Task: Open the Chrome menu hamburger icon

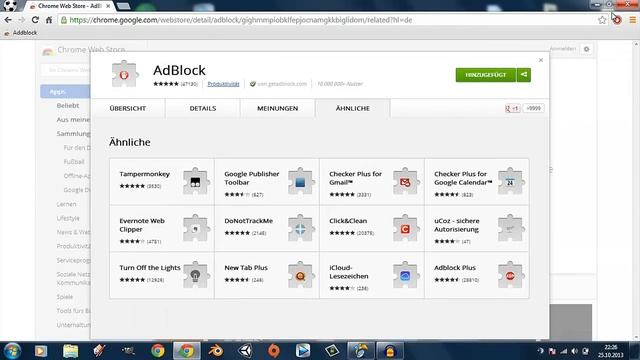Action: 632,20
